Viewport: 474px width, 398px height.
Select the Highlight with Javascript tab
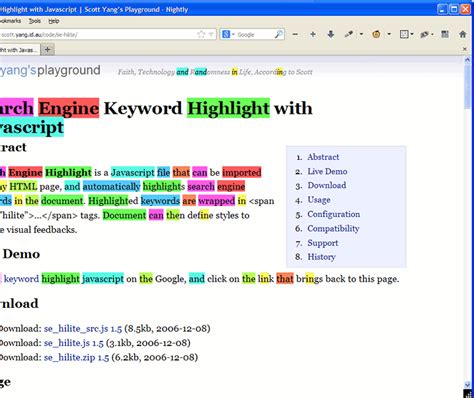20,50
